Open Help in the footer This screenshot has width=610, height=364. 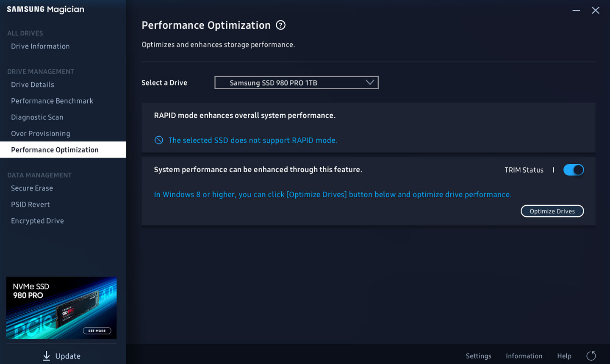564,356
